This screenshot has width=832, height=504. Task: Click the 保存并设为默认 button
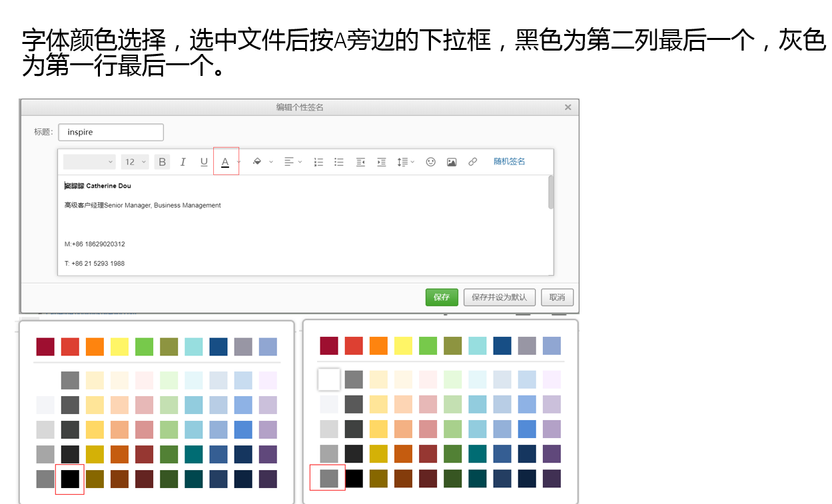point(500,297)
